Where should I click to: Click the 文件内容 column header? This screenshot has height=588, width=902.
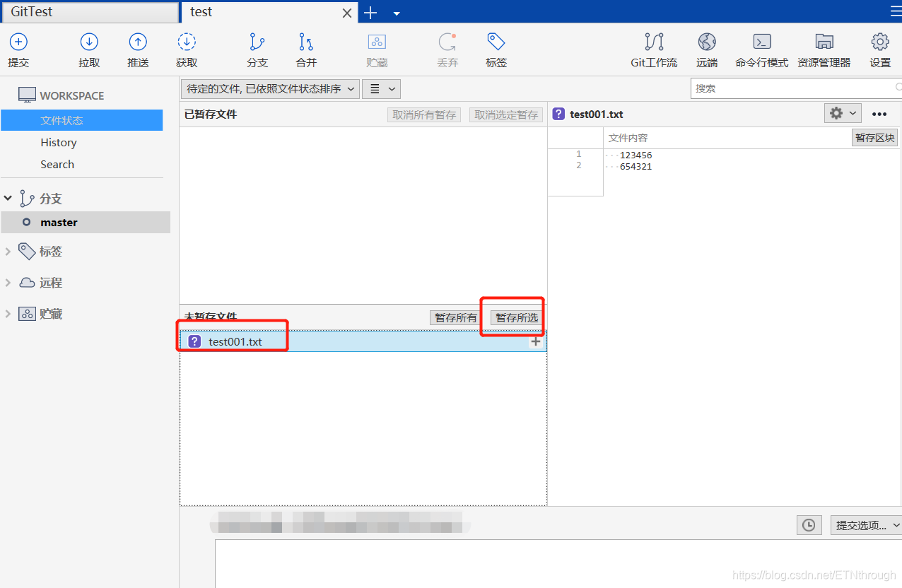point(628,138)
